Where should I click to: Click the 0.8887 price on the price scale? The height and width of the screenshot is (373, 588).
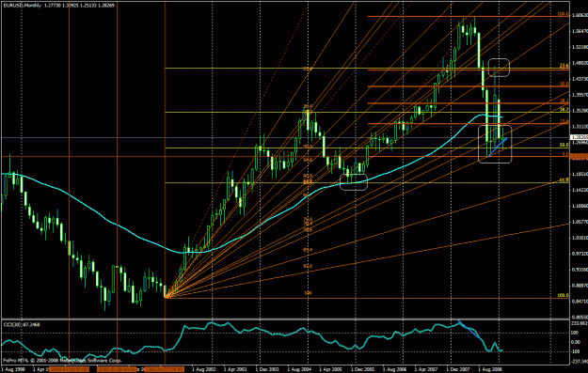[580, 286]
